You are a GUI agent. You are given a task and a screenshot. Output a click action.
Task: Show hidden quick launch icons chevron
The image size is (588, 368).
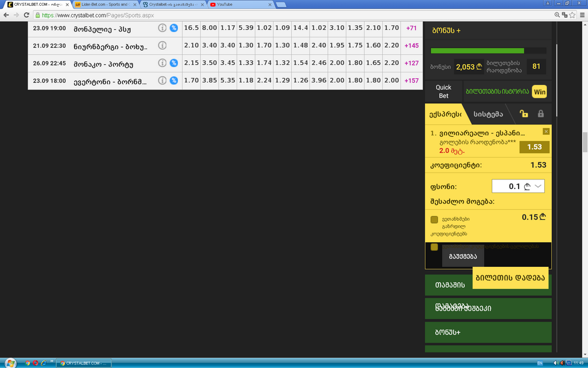click(52, 361)
